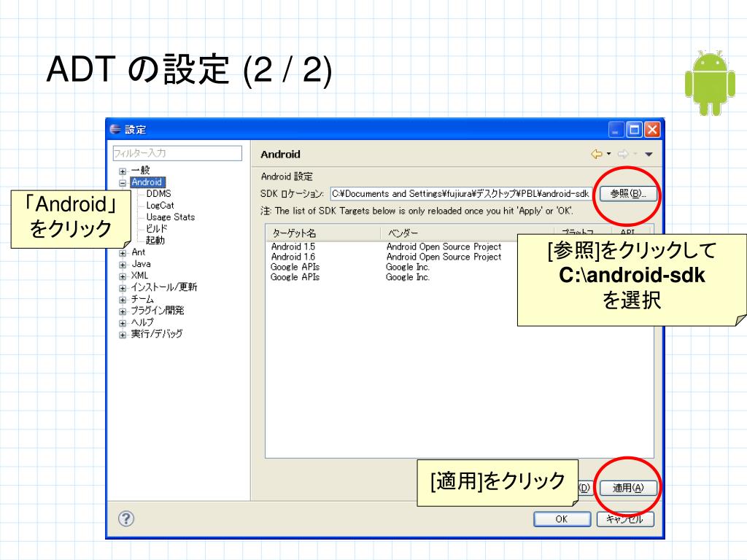
Task: Click the back navigation arrow icon
Action: click(597, 154)
